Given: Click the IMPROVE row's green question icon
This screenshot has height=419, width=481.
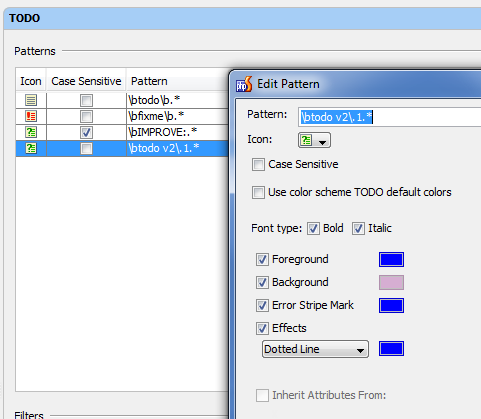Looking at the screenshot, I should pyautogui.click(x=31, y=132).
